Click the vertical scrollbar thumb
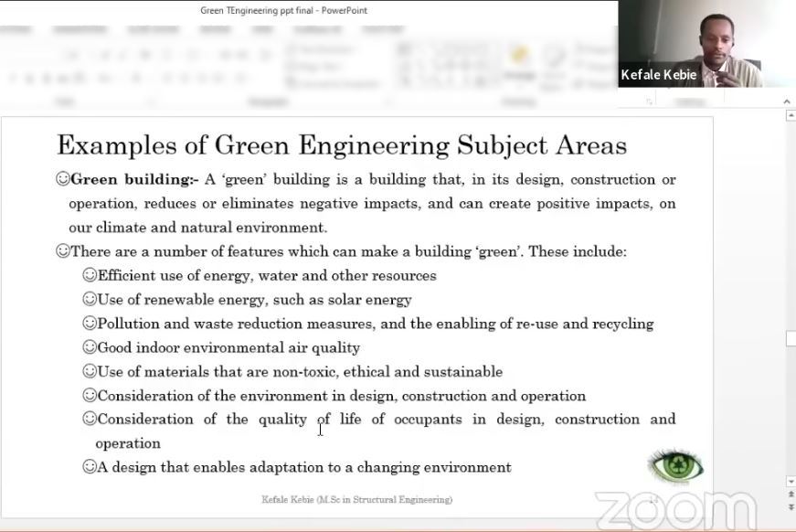The image size is (796, 532). (791, 338)
